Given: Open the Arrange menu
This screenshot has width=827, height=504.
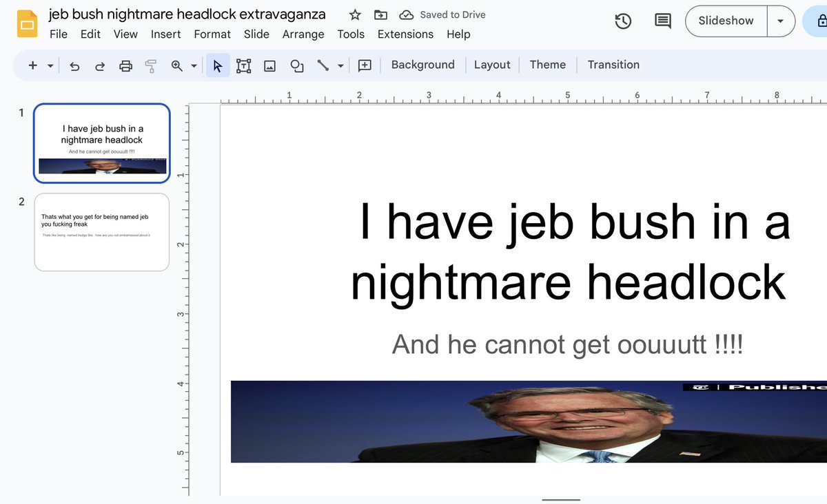Looking at the screenshot, I should [303, 34].
